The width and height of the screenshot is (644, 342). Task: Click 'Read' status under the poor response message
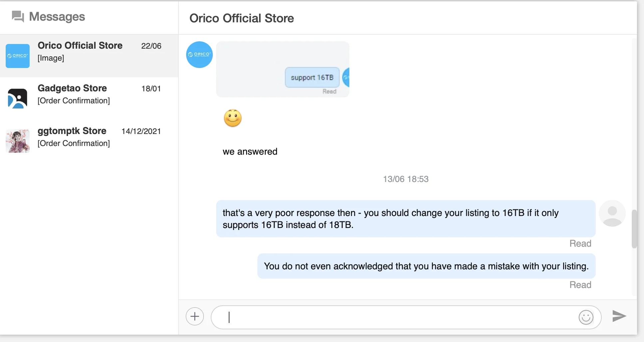(x=580, y=244)
